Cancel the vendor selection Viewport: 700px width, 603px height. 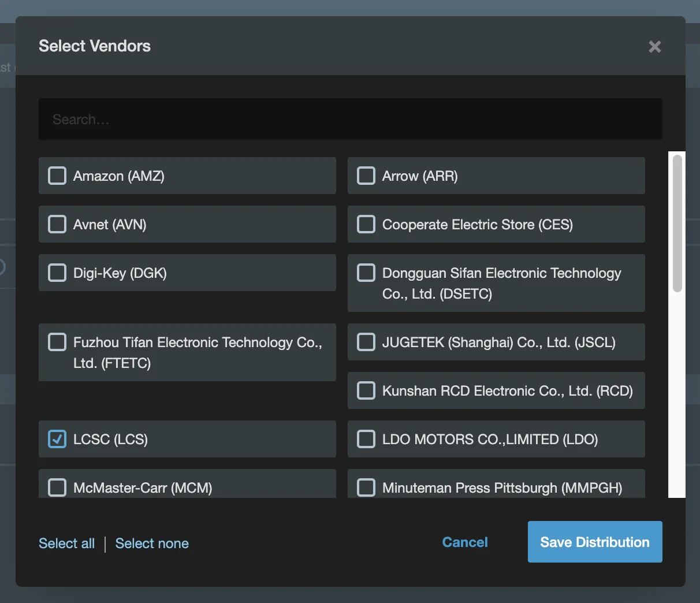point(464,542)
